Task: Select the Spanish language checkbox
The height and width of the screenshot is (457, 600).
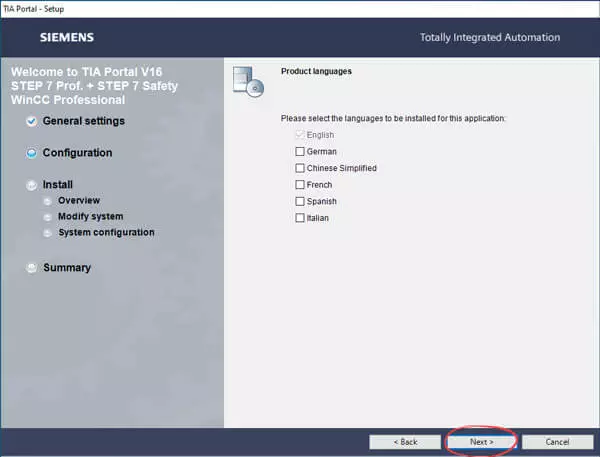Action: 300,201
